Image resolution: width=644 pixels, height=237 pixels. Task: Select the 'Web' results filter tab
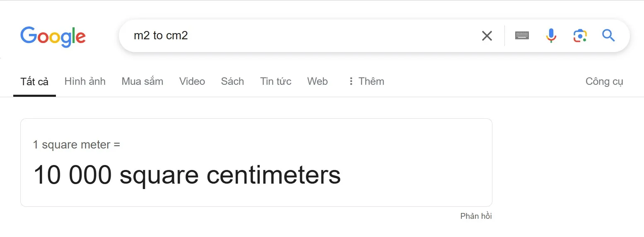click(318, 81)
